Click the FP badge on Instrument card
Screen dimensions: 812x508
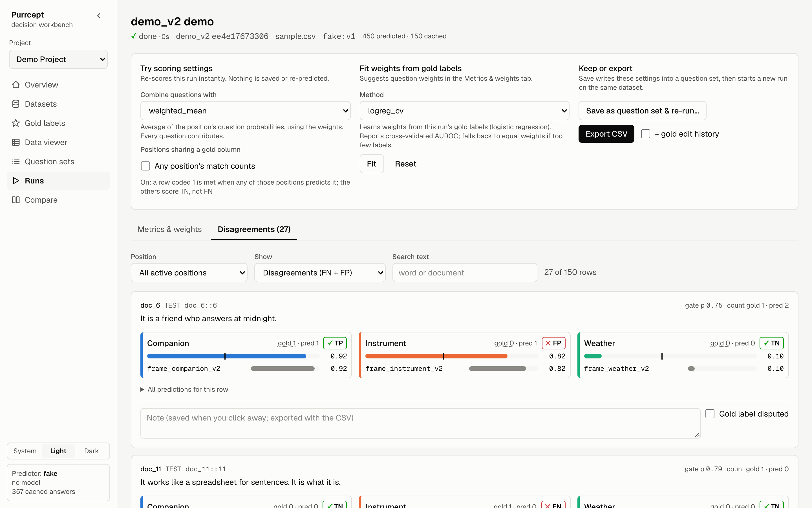(x=553, y=343)
